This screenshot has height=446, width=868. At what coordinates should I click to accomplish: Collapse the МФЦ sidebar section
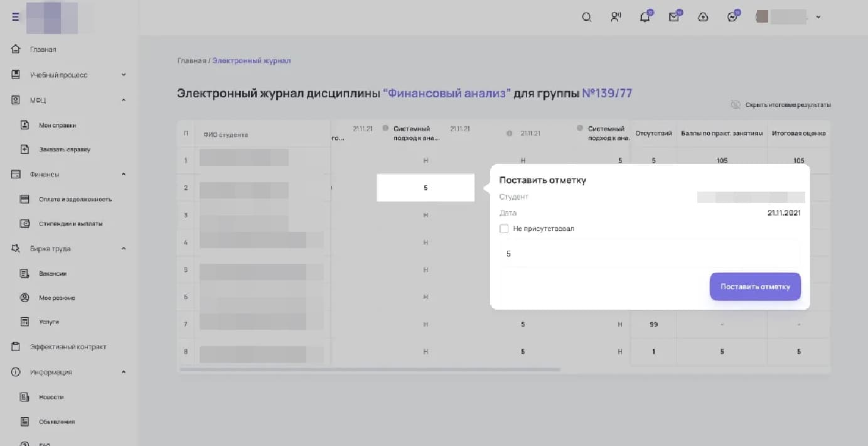point(124,100)
